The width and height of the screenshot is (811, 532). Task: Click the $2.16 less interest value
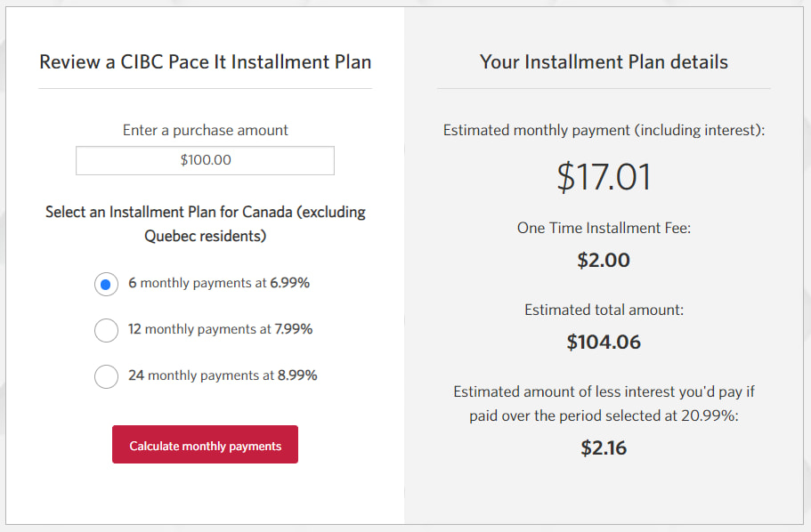604,447
